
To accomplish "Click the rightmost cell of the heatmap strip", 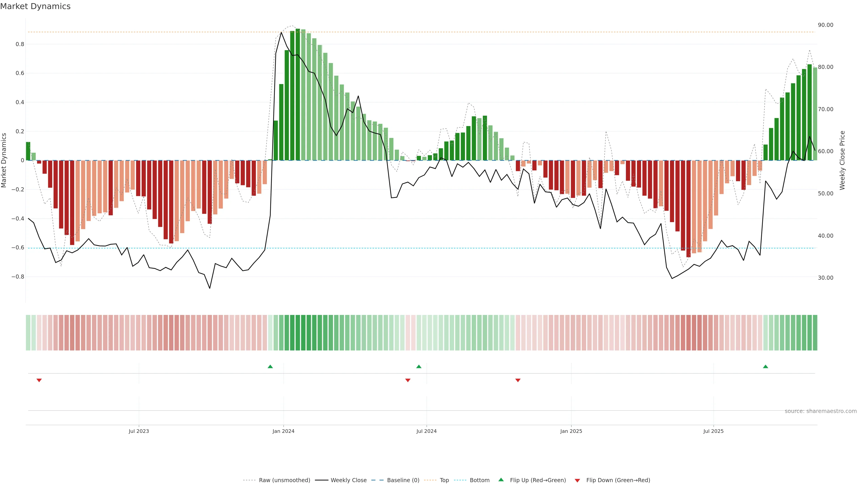I will click(815, 333).
